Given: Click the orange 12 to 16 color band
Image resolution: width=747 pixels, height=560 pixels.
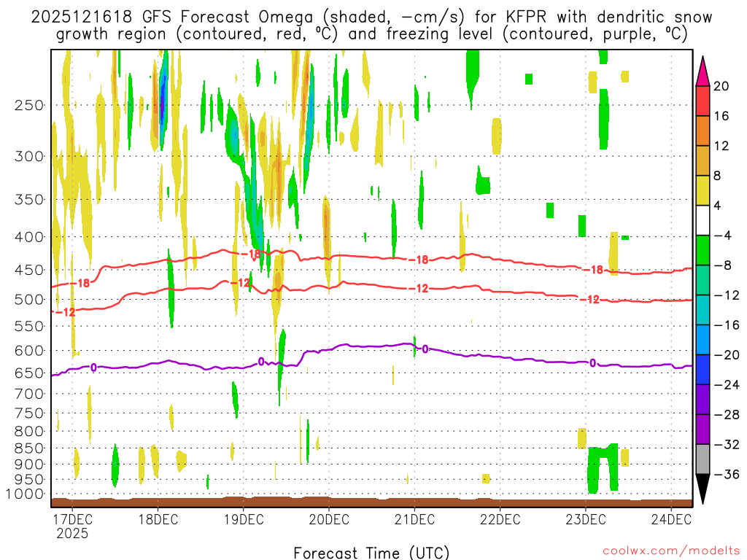Looking at the screenshot, I should [703, 131].
